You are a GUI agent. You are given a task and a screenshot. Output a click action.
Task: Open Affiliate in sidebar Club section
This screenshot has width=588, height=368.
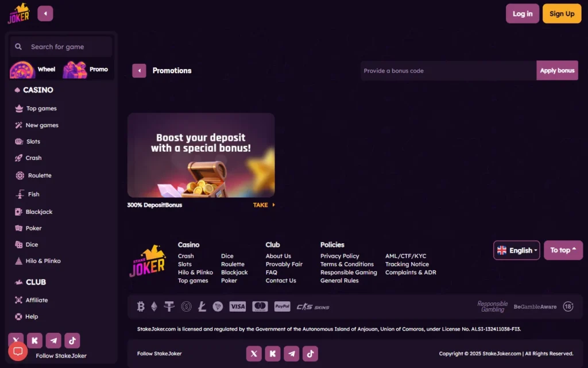[x=31, y=300]
